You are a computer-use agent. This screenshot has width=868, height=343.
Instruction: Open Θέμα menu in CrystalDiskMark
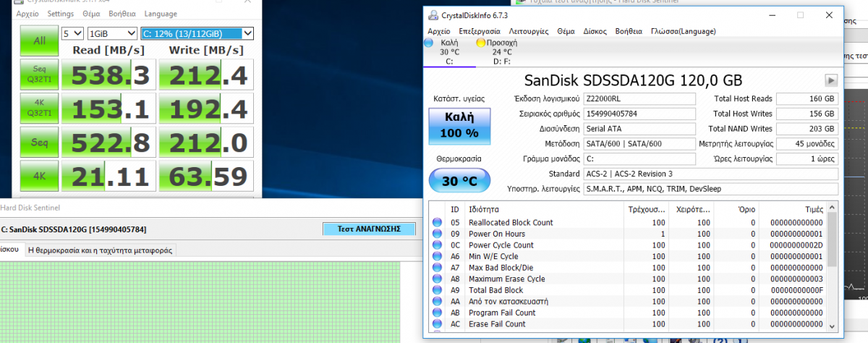tap(92, 14)
